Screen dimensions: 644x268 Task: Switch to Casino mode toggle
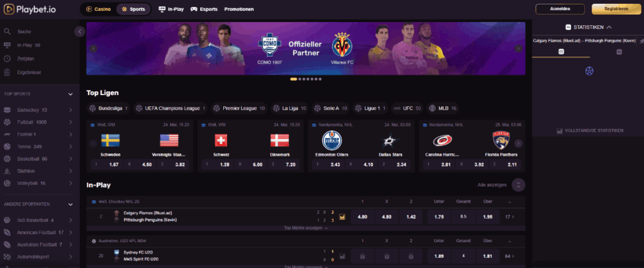tap(98, 9)
